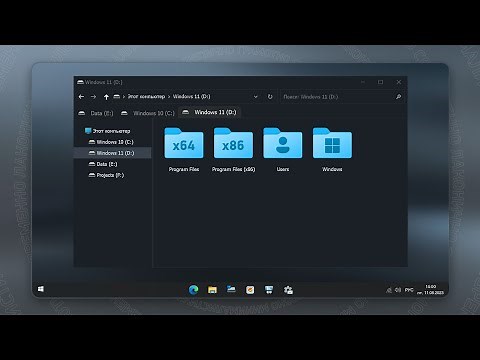
Task: Refresh the current folder view
Action: [270, 97]
